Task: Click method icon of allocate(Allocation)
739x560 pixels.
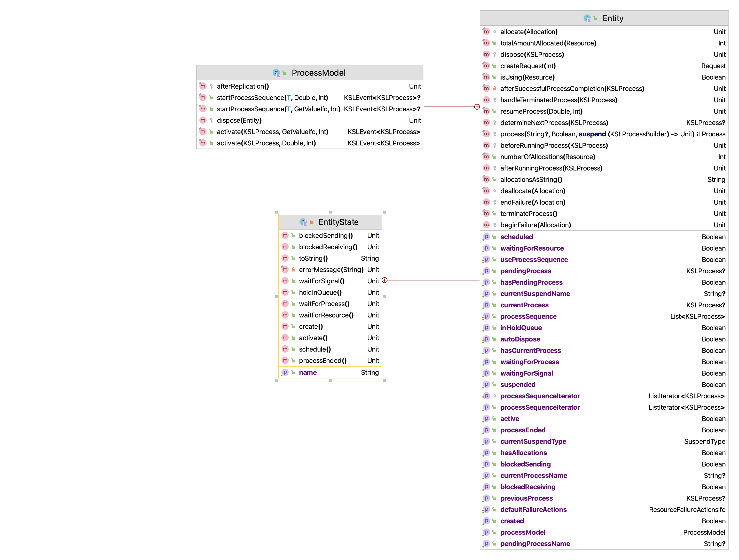Action: (x=486, y=32)
